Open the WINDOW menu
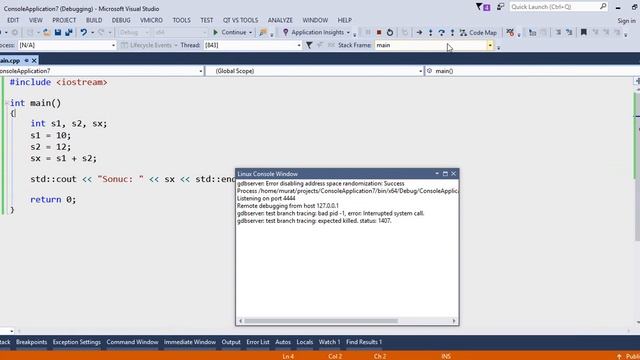640x360 pixels. 315,20
